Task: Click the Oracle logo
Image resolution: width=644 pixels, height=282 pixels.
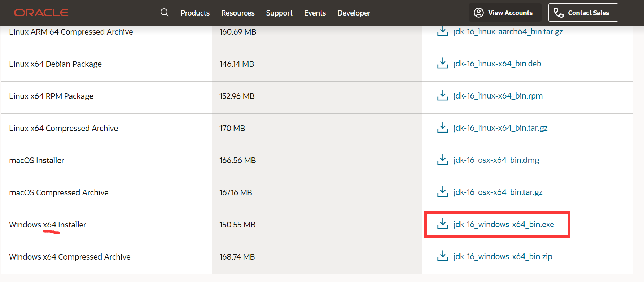Action: coord(41,13)
